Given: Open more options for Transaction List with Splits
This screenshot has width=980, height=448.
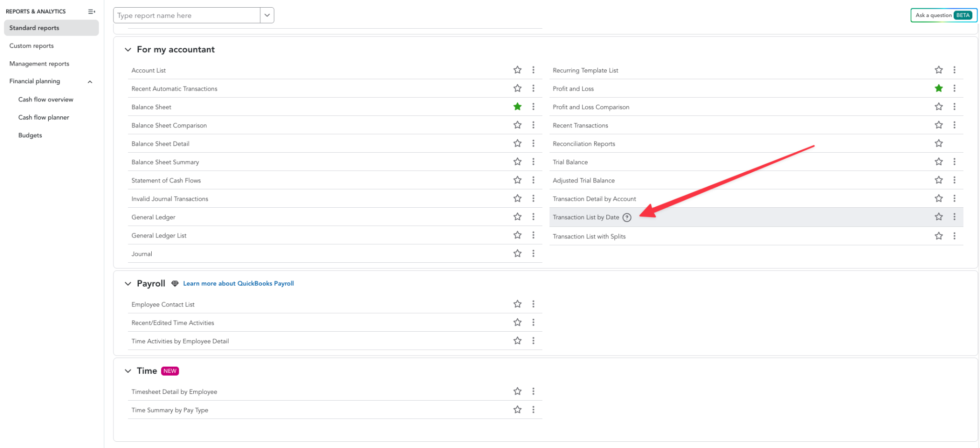Looking at the screenshot, I should (x=954, y=236).
